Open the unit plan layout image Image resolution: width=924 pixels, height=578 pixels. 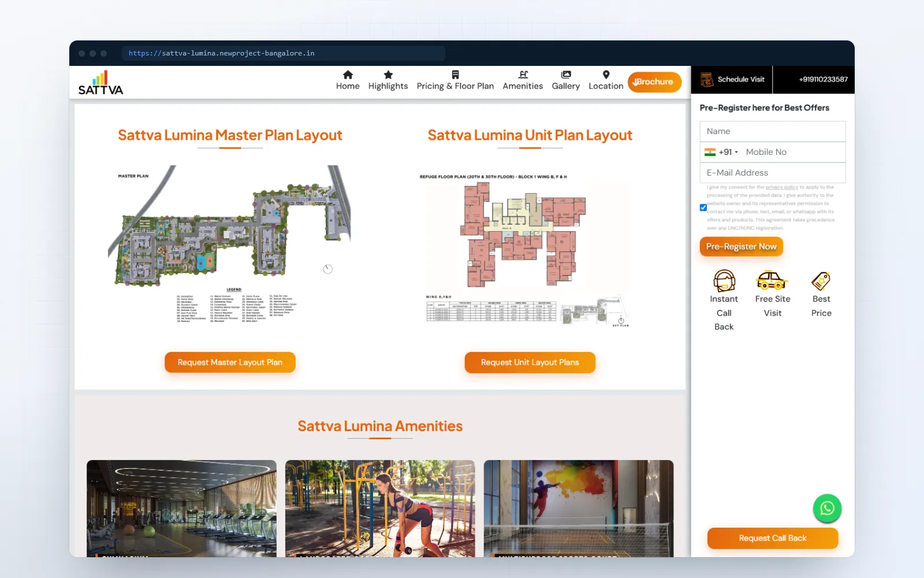click(x=526, y=251)
